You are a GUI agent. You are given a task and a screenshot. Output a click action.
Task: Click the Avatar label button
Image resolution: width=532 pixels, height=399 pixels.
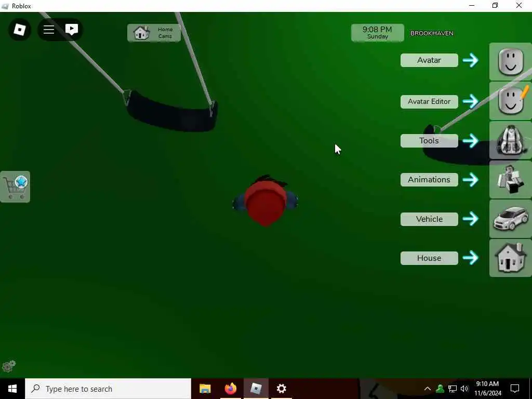pyautogui.click(x=429, y=60)
